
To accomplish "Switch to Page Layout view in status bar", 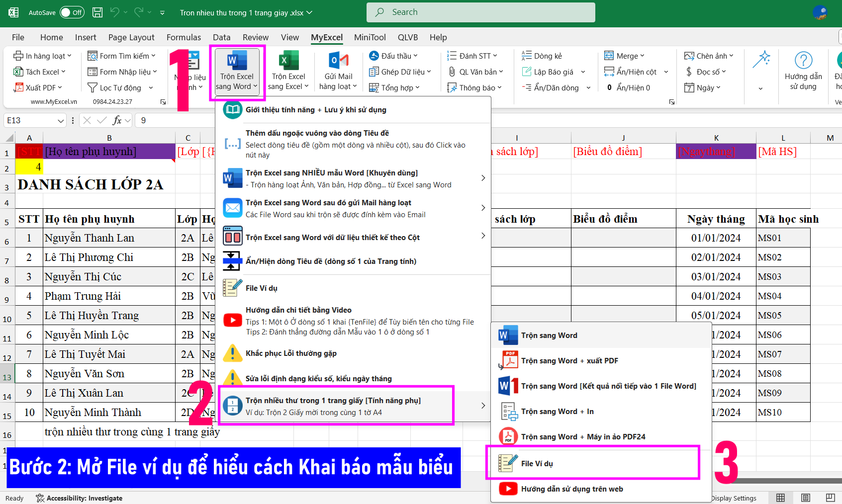I will coord(805,498).
